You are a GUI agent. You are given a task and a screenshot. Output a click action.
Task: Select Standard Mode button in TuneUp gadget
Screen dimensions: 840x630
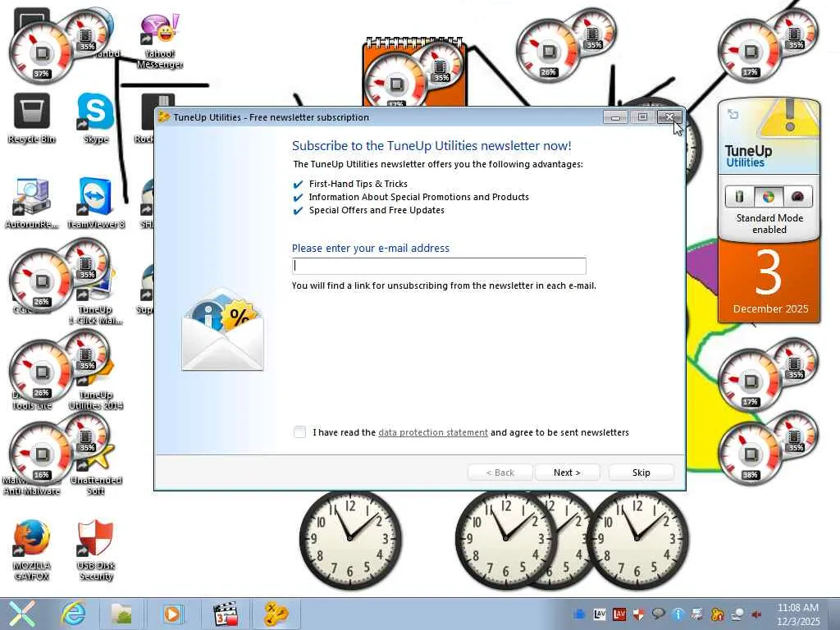(x=768, y=197)
